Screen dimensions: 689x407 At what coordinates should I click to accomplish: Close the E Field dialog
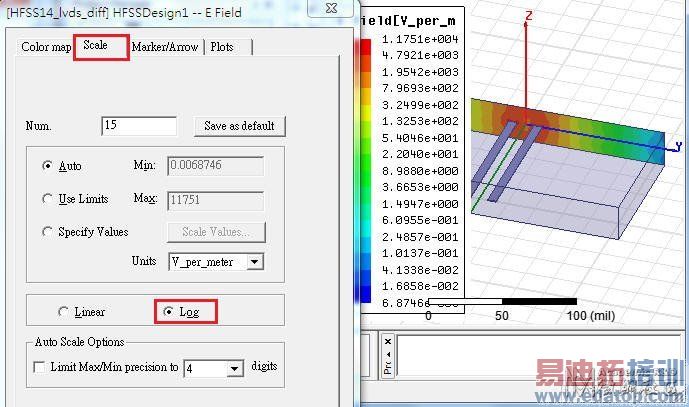(x=332, y=8)
